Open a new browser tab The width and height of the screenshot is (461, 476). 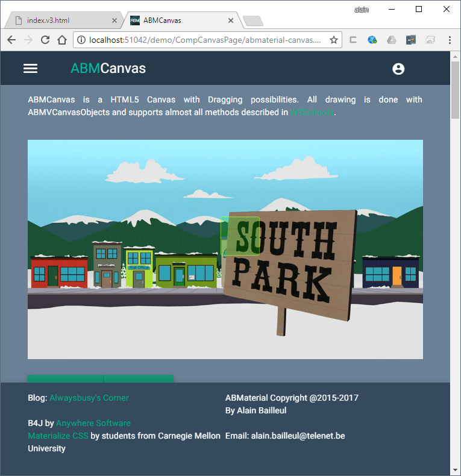click(253, 21)
